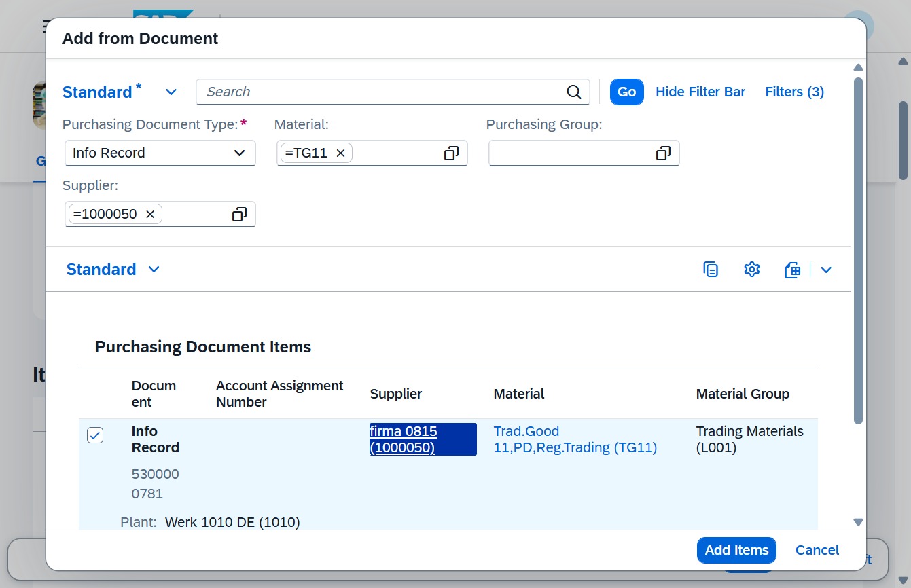This screenshot has width=911, height=588.
Task: Cancel the Add from Document dialog
Action: pos(817,550)
